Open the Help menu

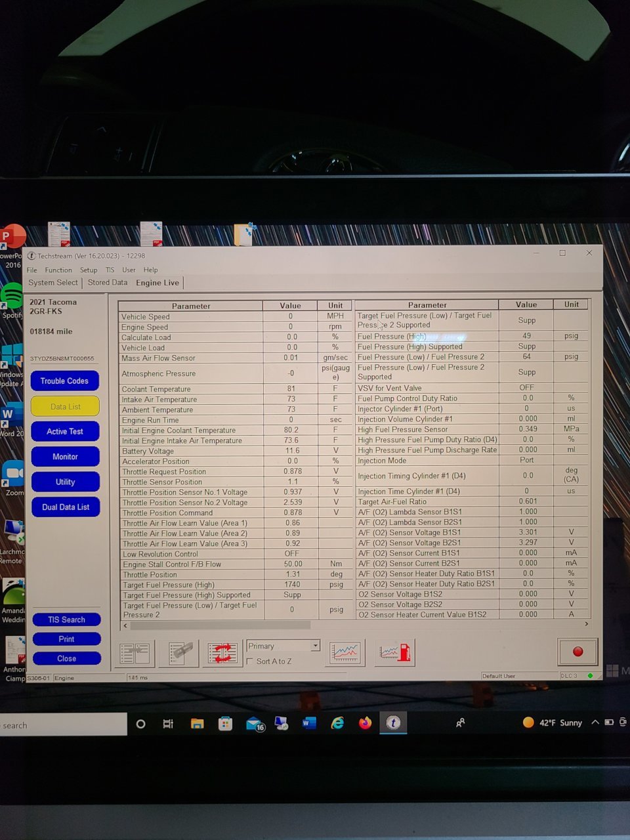[151, 270]
